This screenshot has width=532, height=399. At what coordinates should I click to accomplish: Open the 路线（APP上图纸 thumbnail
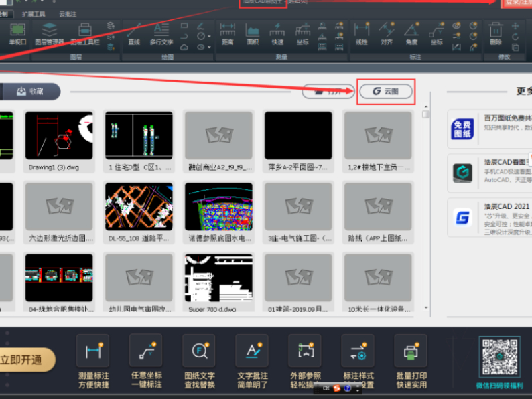378,207
